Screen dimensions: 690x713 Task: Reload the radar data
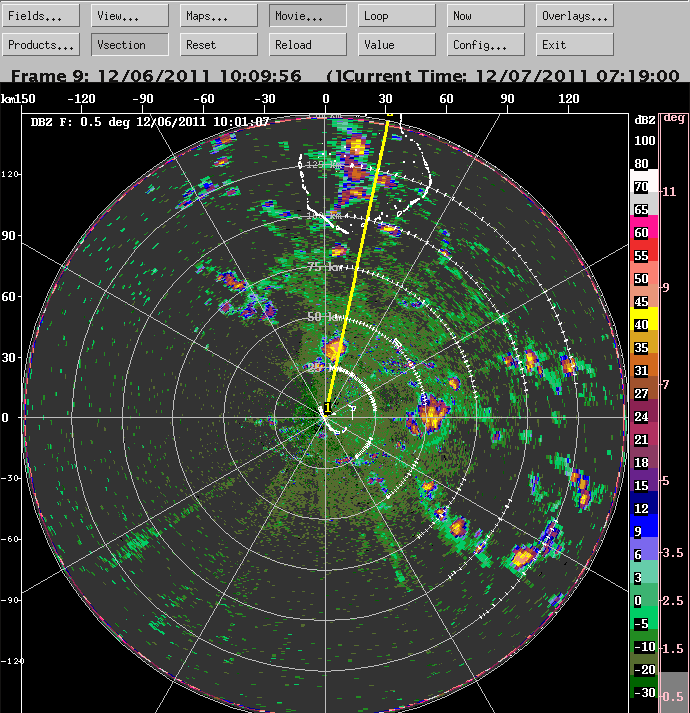[x=307, y=45]
